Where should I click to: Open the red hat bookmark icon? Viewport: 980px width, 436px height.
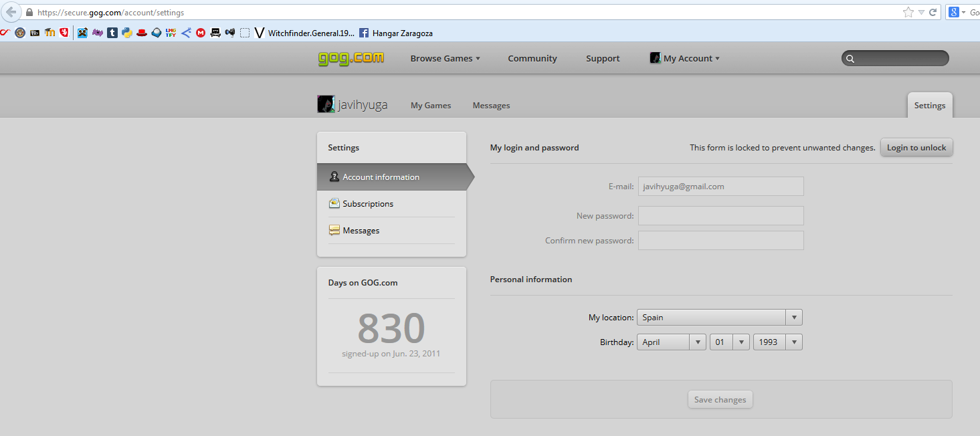pos(142,32)
